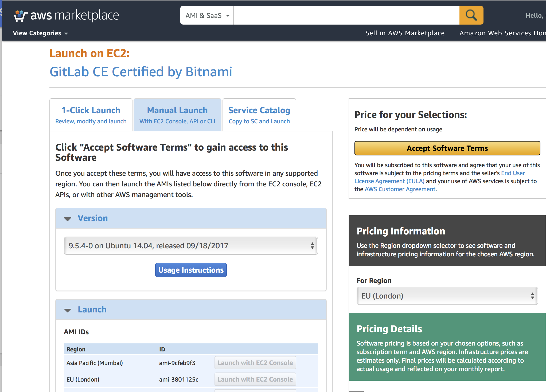Click the Hello account greeting

(x=535, y=15)
